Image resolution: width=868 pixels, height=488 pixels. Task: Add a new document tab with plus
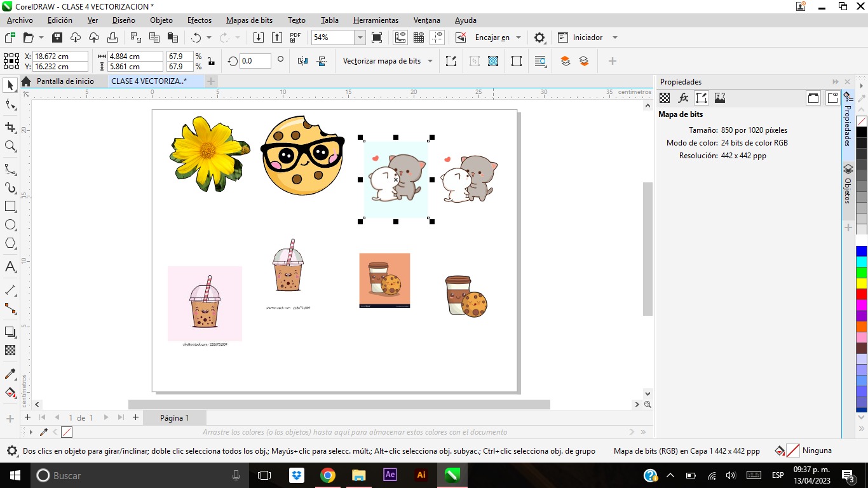(x=211, y=81)
